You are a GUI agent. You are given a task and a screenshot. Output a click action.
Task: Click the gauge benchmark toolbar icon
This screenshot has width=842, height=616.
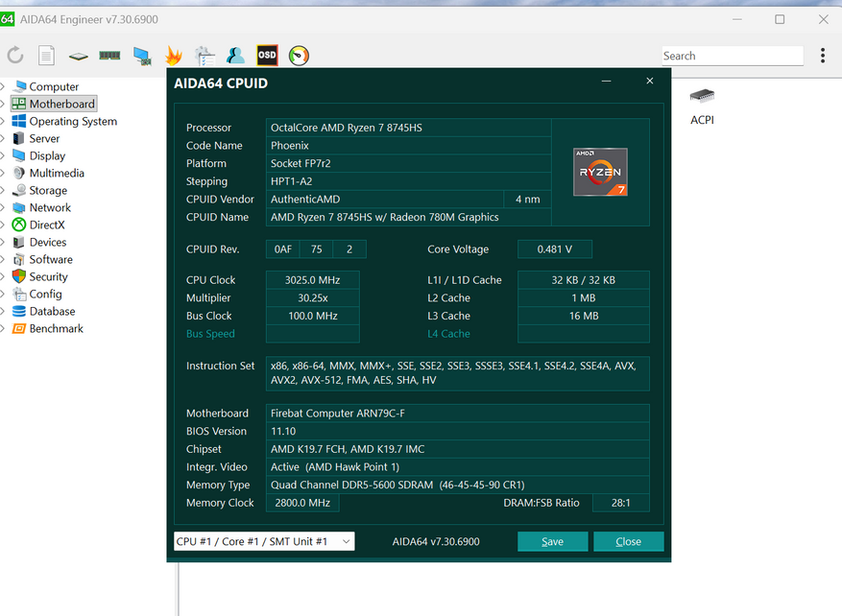pyautogui.click(x=299, y=56)
